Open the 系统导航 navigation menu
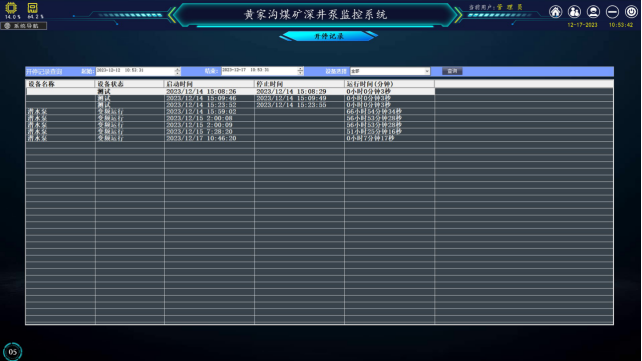This screenshot has width=642, height=361. (x=24, y=26)
